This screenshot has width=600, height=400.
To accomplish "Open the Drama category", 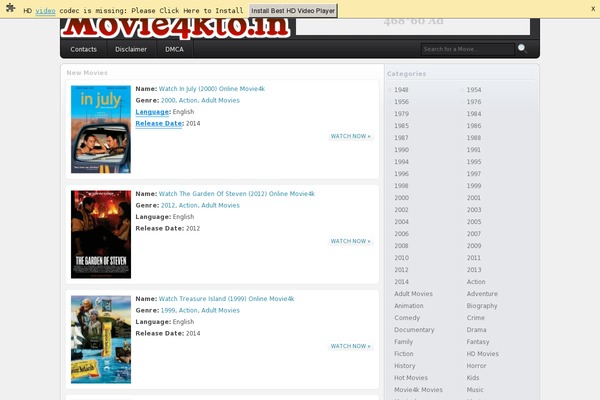I will click(476, 330).
